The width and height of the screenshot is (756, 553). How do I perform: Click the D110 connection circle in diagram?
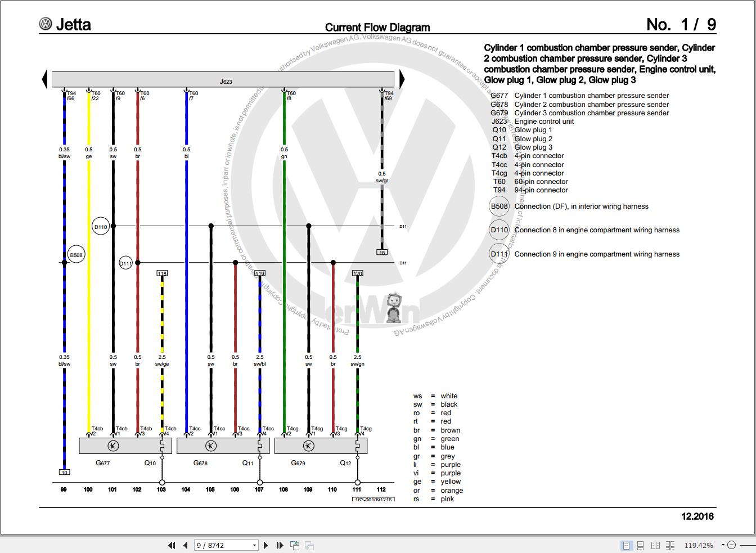[101, 227]
